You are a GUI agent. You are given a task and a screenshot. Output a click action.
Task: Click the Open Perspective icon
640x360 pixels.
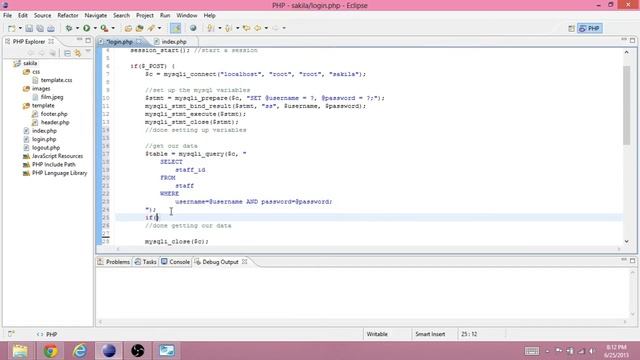571,28
